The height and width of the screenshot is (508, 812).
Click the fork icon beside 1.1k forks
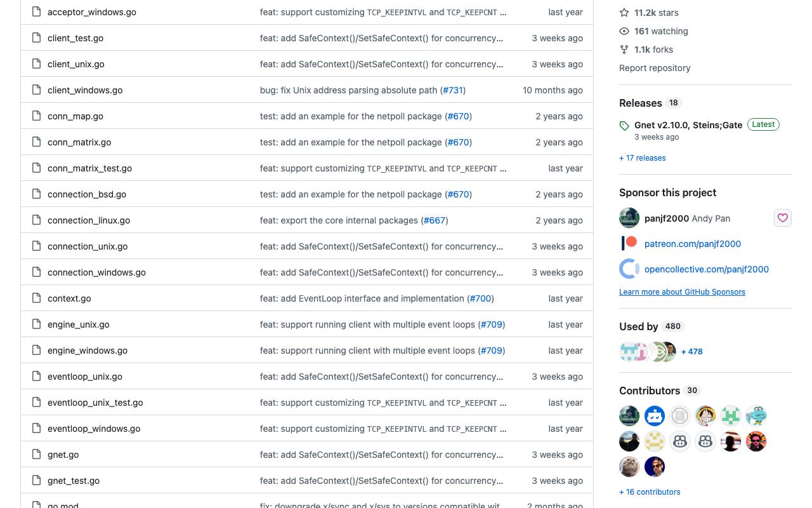[624, 50]
